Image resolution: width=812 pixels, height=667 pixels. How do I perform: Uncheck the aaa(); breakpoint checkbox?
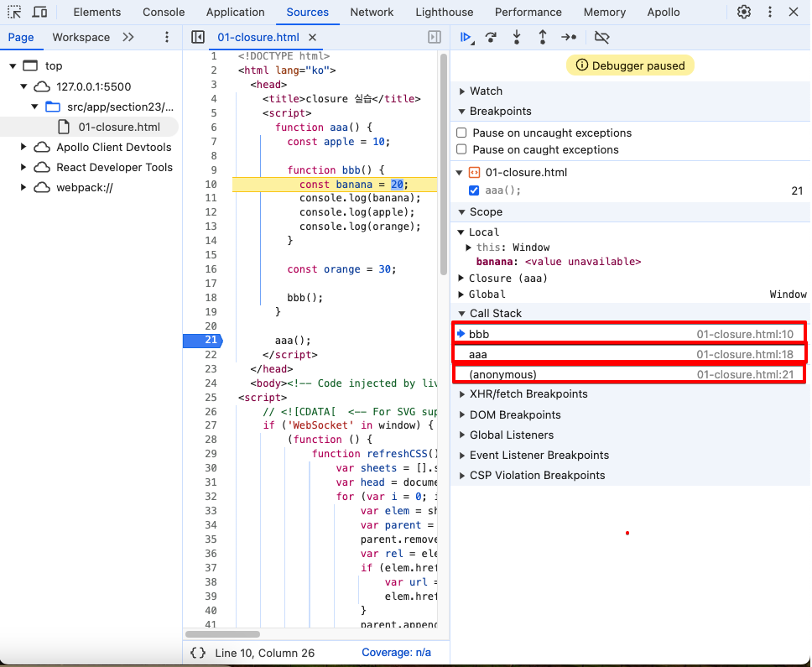(474, 190)
